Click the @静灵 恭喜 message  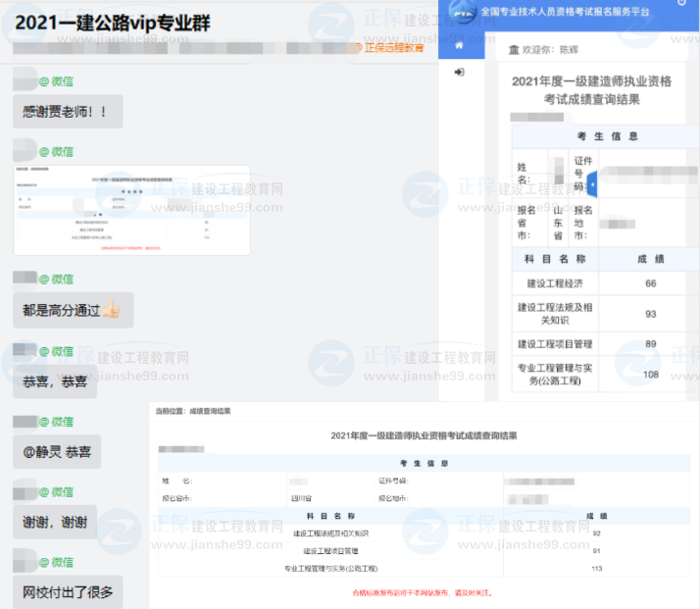point(57,452)
